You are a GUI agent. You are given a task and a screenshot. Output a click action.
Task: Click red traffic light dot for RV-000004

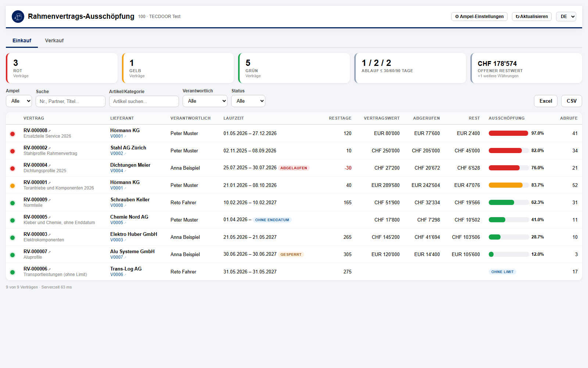point(12,169)
